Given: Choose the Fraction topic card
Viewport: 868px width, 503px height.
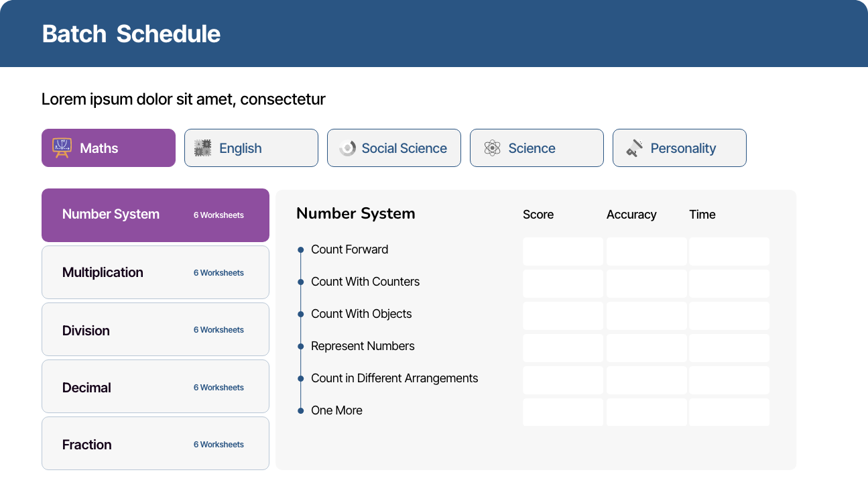Looking at the screenshot, I should coord(155,444).
